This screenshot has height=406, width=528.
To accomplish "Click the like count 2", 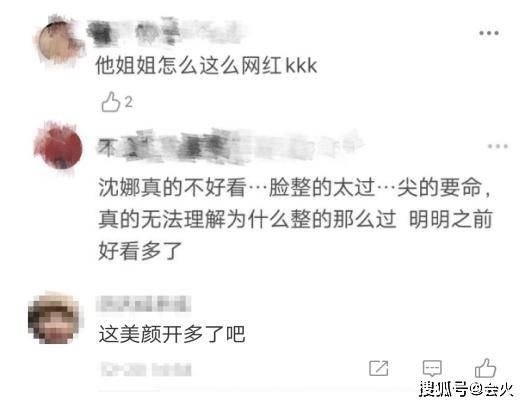I will (x=128, y=102).
